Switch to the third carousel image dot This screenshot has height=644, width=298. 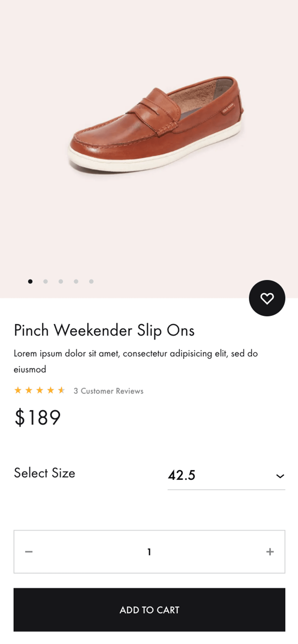tap(61, 282)
